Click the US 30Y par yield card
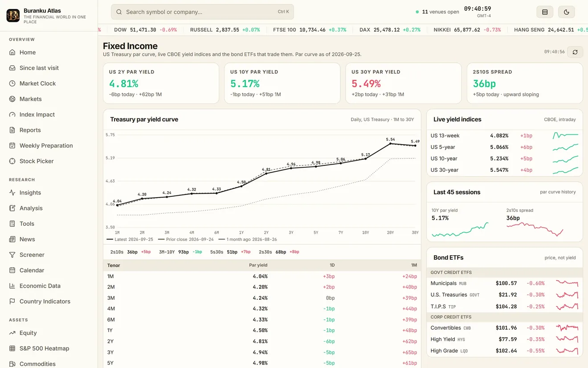Viewport: 588px width, 368px height. 403,83
